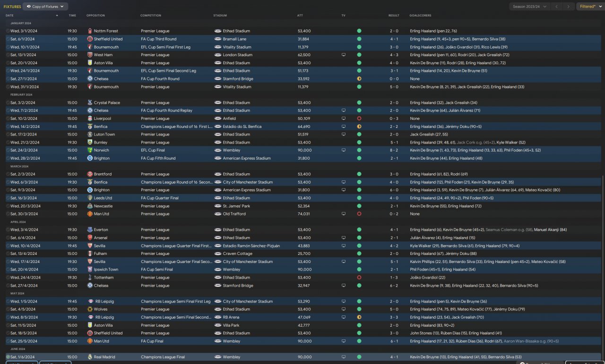The height and width of the screenshot is (364, 605).
Task: Click the red loss indicator on the Liverpool row
Action: pos(359,119)
